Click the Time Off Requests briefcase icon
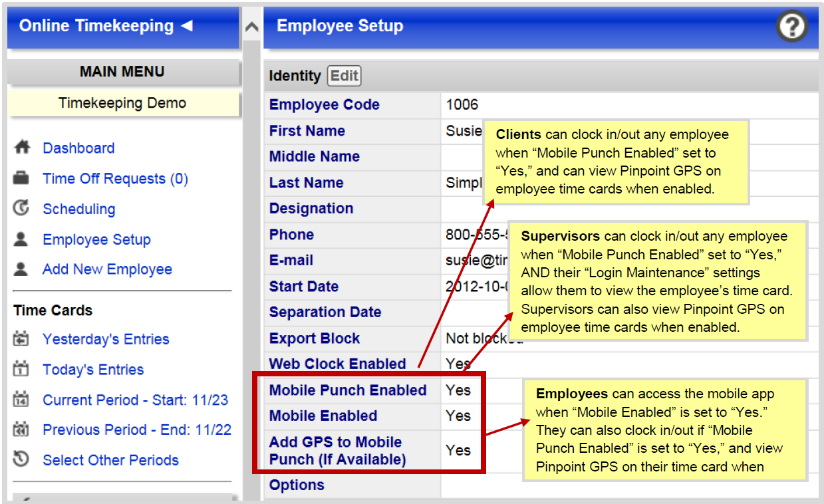This screenshot has width=824, height=504. 21,178
